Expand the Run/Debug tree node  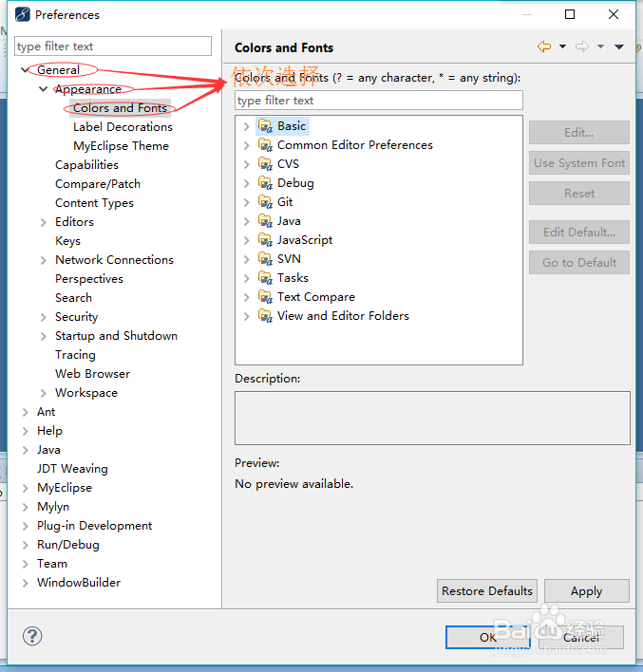tap(25, 545)
